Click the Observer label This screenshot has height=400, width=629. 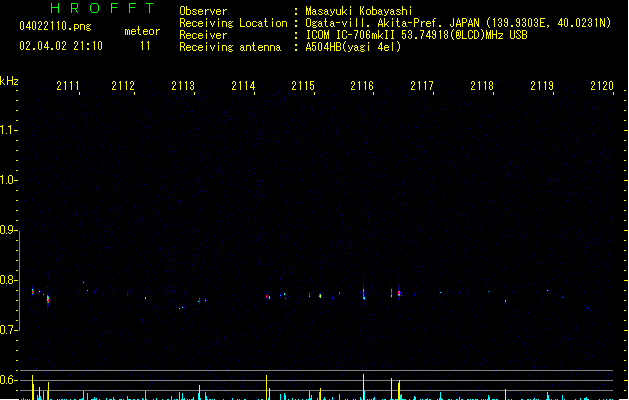203,11
